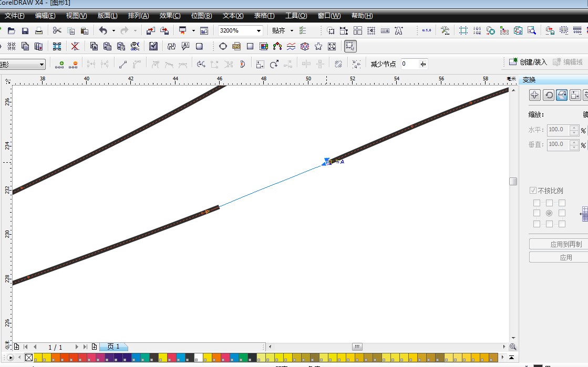Expand the application launcher dropdown arrow
The width and height of the screenshot is (588, 367).
193,31
